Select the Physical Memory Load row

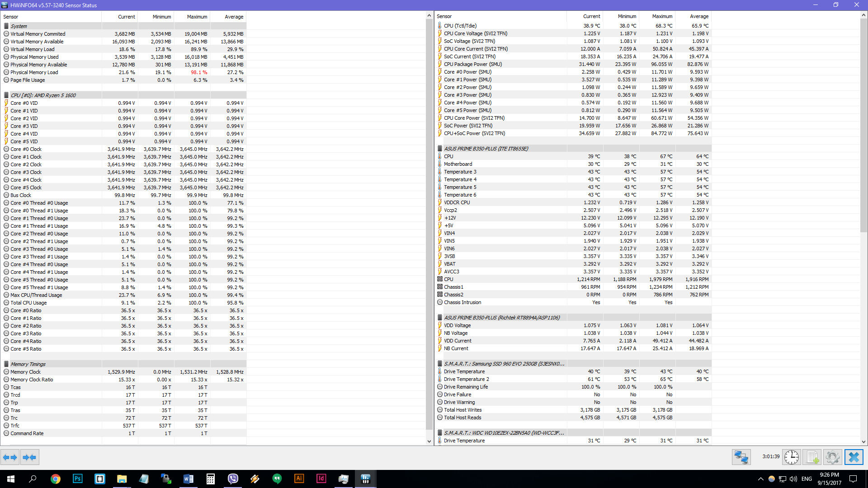tap(34, 72)
